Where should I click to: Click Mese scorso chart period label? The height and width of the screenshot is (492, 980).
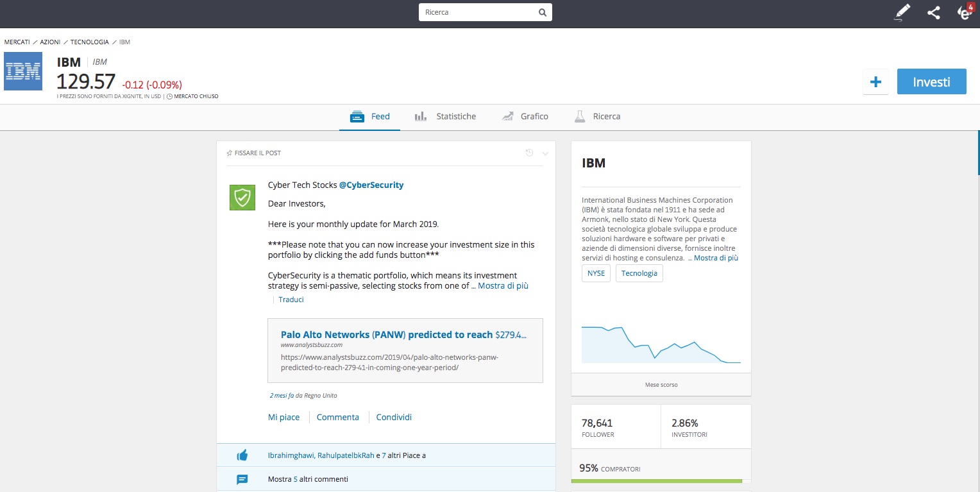661,385
